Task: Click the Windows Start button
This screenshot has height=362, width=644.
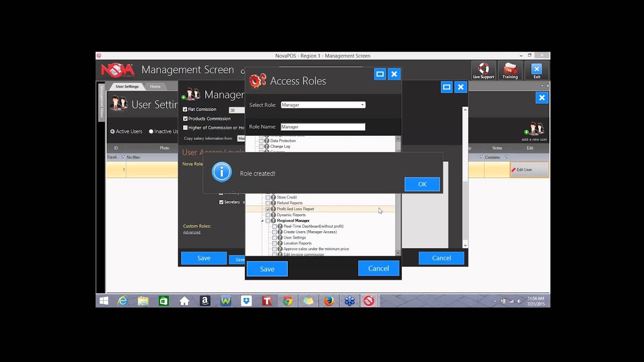Action: click(x=104, y=301)
